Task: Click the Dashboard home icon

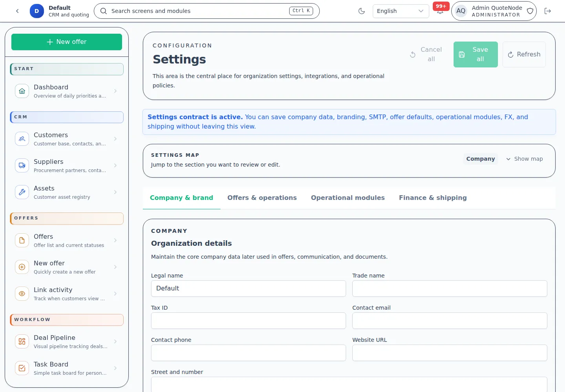Action: click(x=22, y=91)
